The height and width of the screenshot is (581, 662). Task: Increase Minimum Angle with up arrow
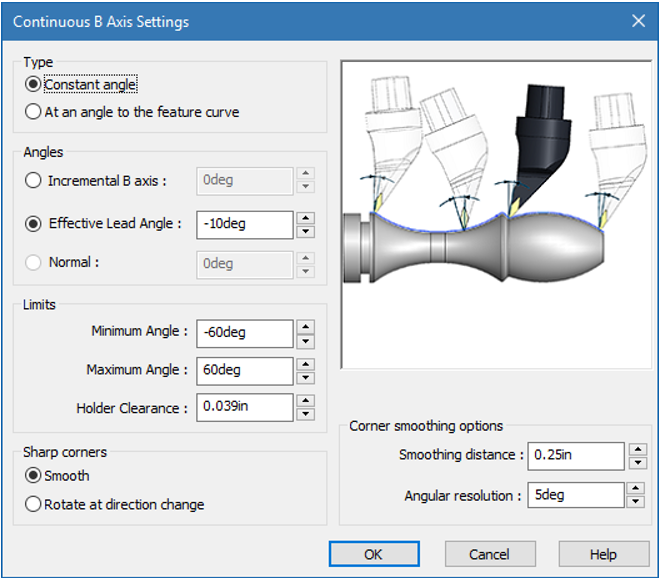pyautogui.click(x=306, y=327)
